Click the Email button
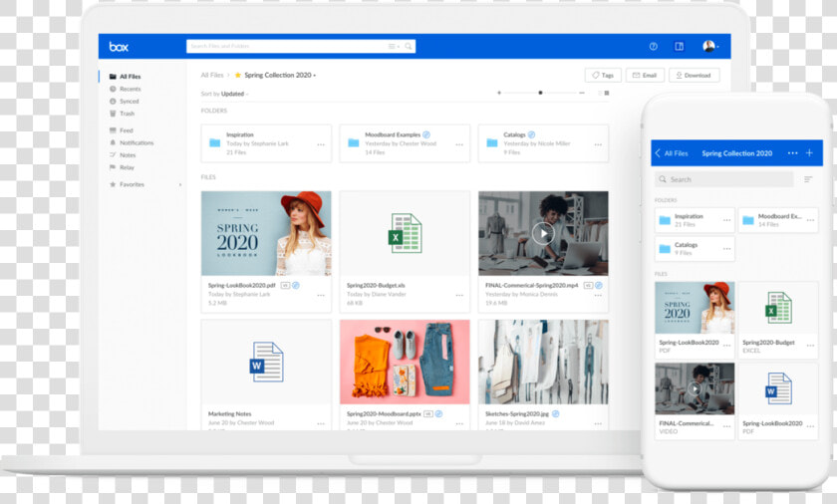This screenshot has height=504, width=837. [645, 75]
